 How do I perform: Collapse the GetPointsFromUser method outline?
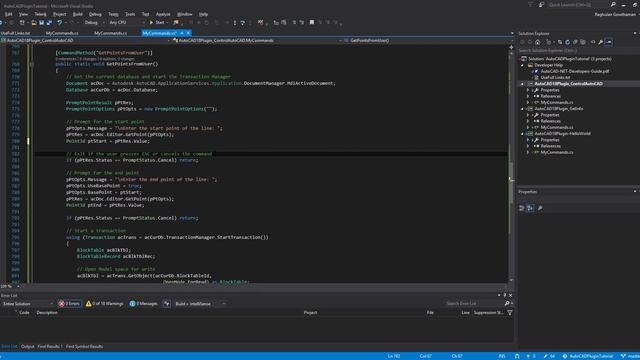[x=31, y=64]
